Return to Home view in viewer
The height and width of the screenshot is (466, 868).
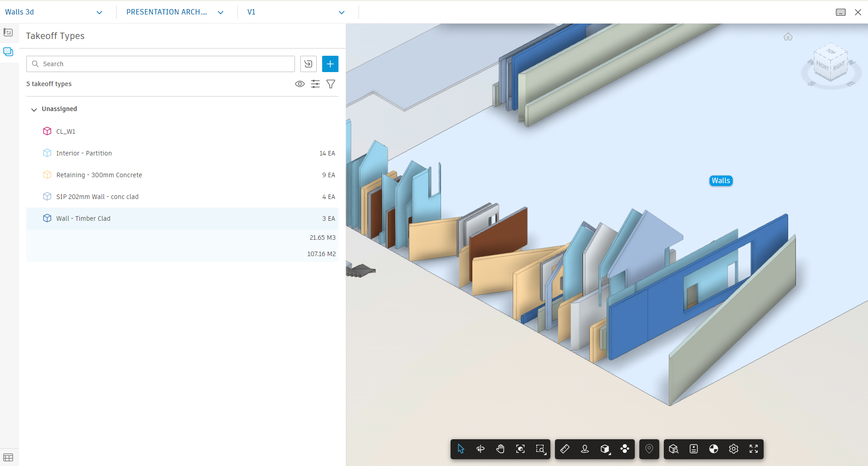tap(788, 37)
